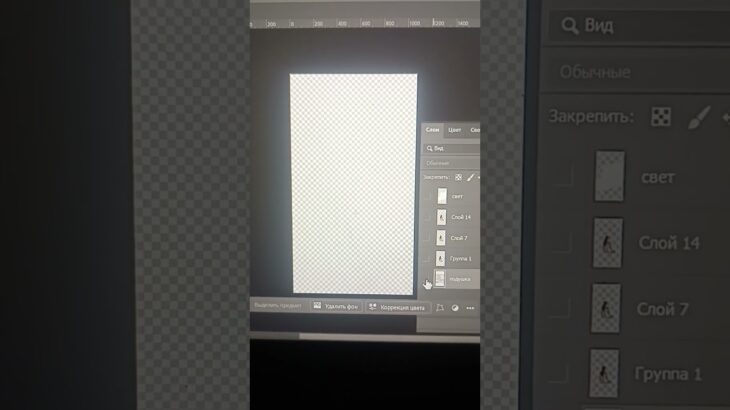The height and width of the screenshot is (410, 730).
Task: Toggle visibility of Группа 1 in small center panel
Action: click(426, 259)
